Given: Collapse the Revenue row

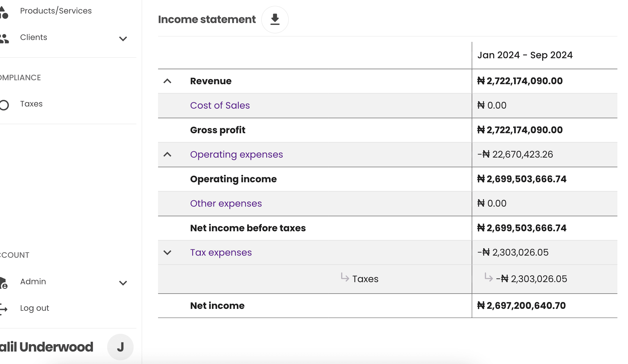Looking at the screenshot, I should coord(167,81).
